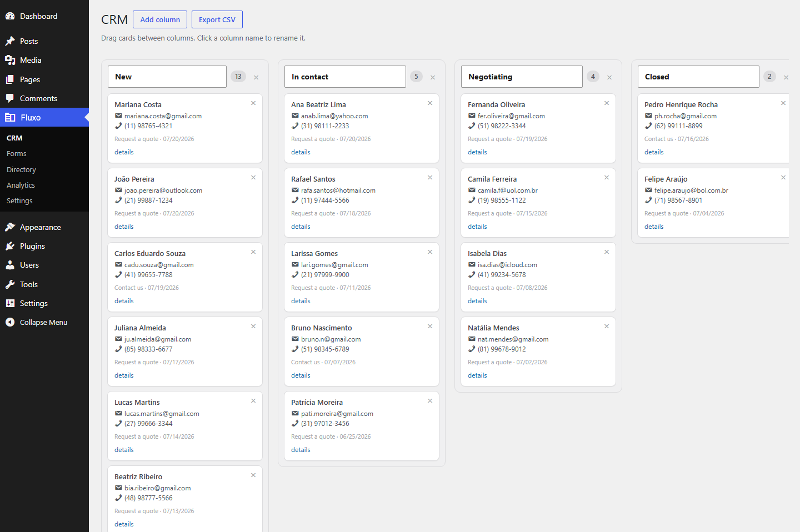Open details for Fernanda Oliveira
800x532 pixels.
click(x=477, y=152)
